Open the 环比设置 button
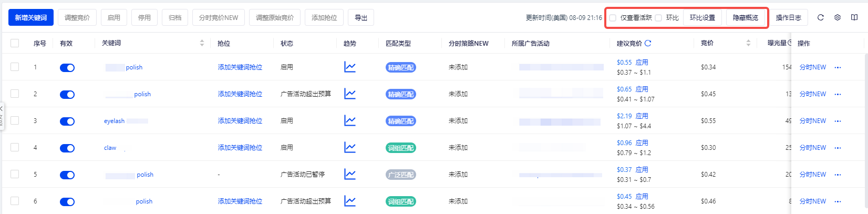The height and width of the screenshot is (214, 868). (702, 17)
